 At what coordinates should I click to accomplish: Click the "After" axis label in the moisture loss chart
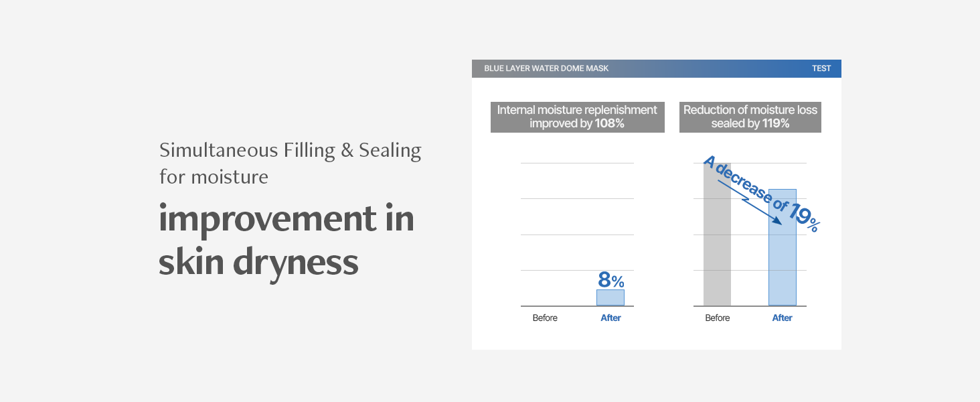click(x=782, y=318)
